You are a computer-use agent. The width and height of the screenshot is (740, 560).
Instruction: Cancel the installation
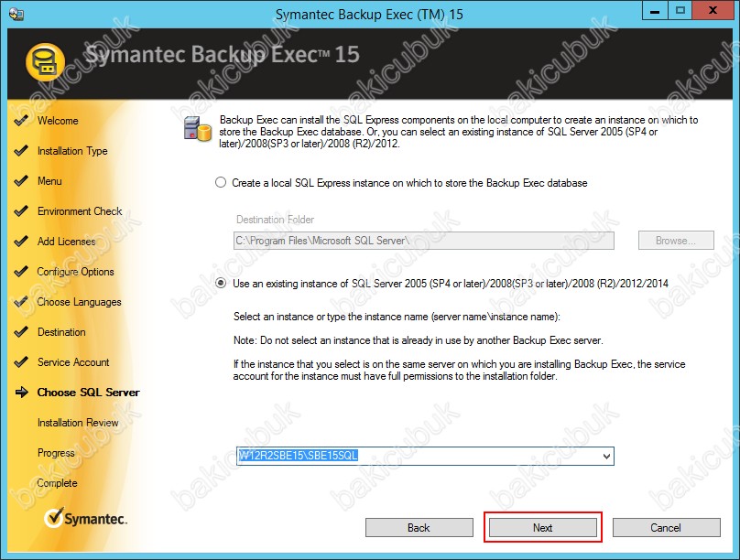(667, 527)
